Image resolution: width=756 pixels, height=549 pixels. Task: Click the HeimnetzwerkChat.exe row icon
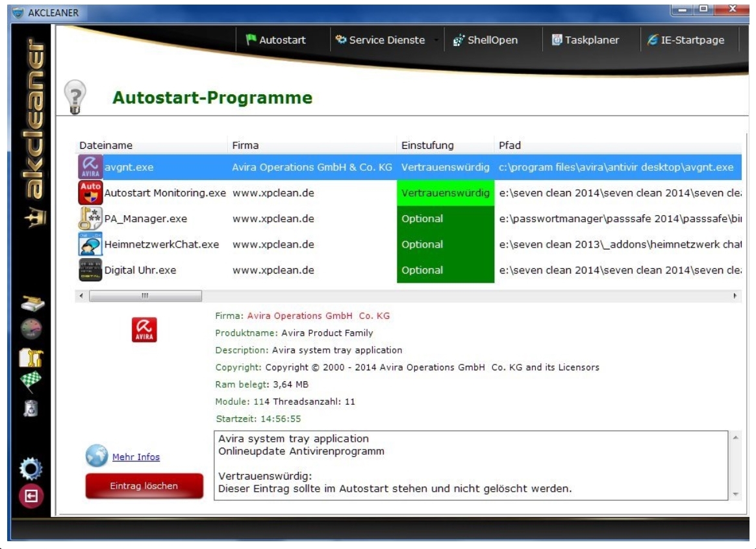tap(90, 244)
